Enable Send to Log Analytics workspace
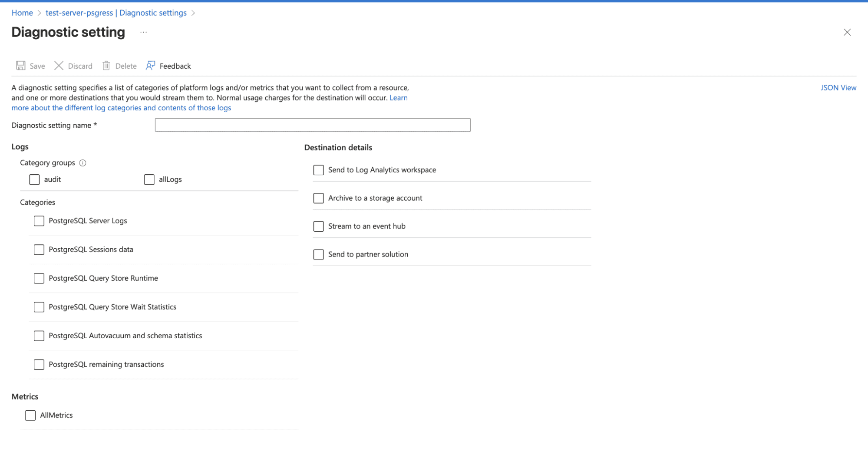Viewport: 868px width, 472px height. [x=318, y=170]
